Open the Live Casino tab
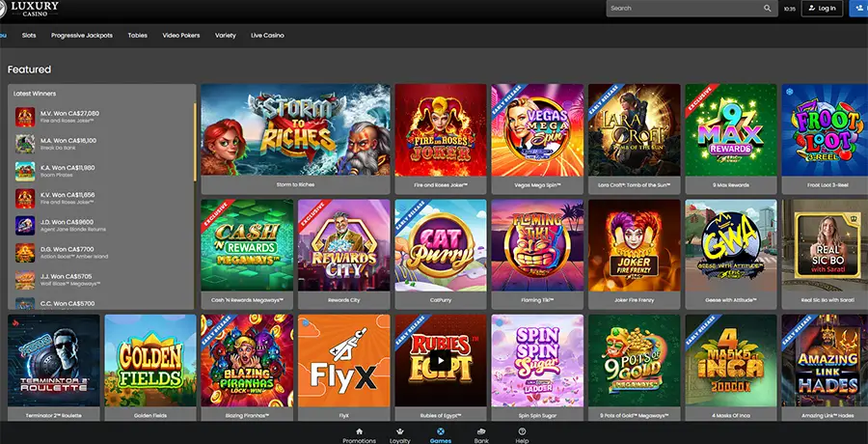This screenshot has width=868, height=444. (267, 36)
